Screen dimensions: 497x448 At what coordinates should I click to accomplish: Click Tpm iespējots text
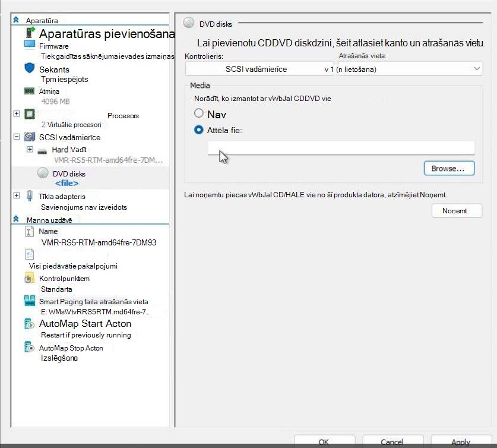point(65,79)
